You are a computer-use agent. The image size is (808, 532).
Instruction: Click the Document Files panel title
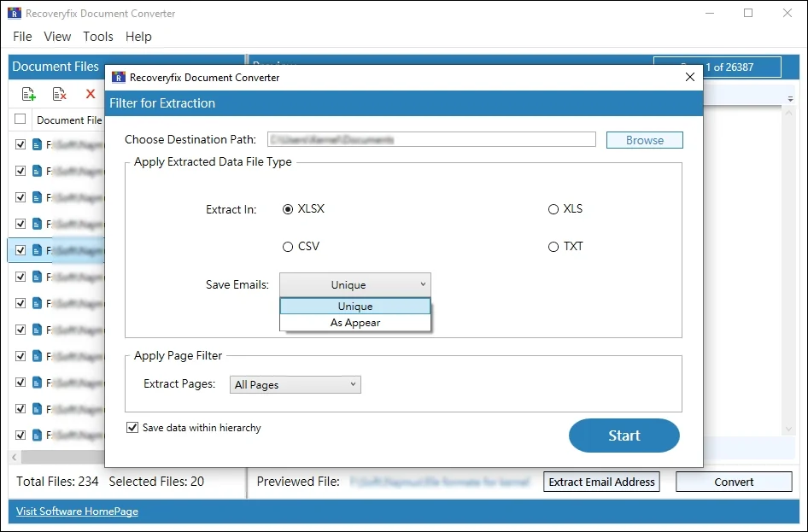click(x=56, y=67)
